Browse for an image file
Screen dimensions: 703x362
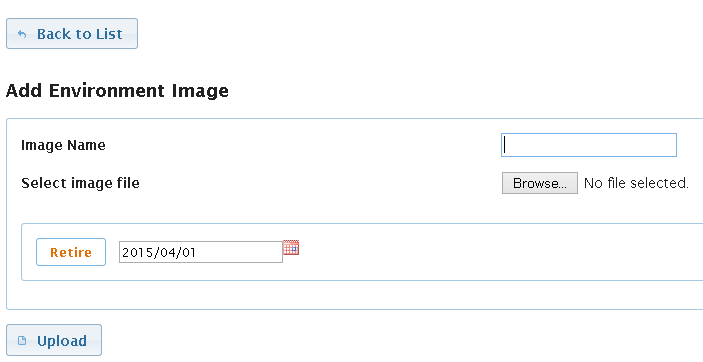point(540,183)
